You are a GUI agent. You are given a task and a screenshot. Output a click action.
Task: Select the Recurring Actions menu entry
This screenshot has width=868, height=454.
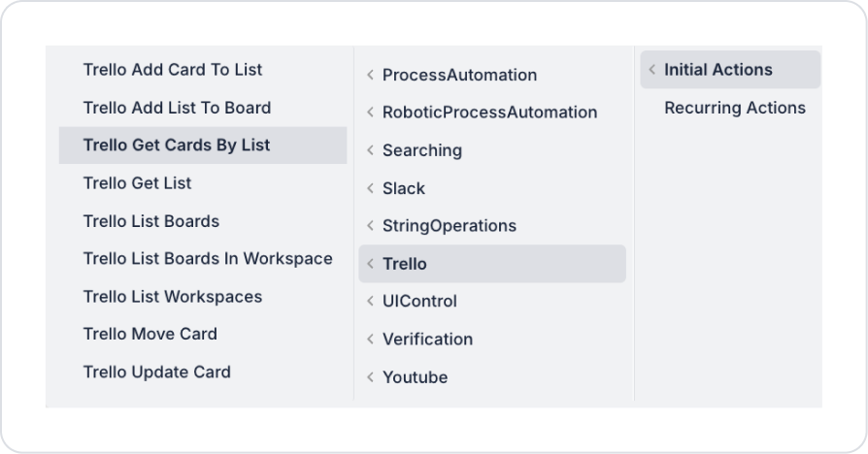[x=735, y=108]
